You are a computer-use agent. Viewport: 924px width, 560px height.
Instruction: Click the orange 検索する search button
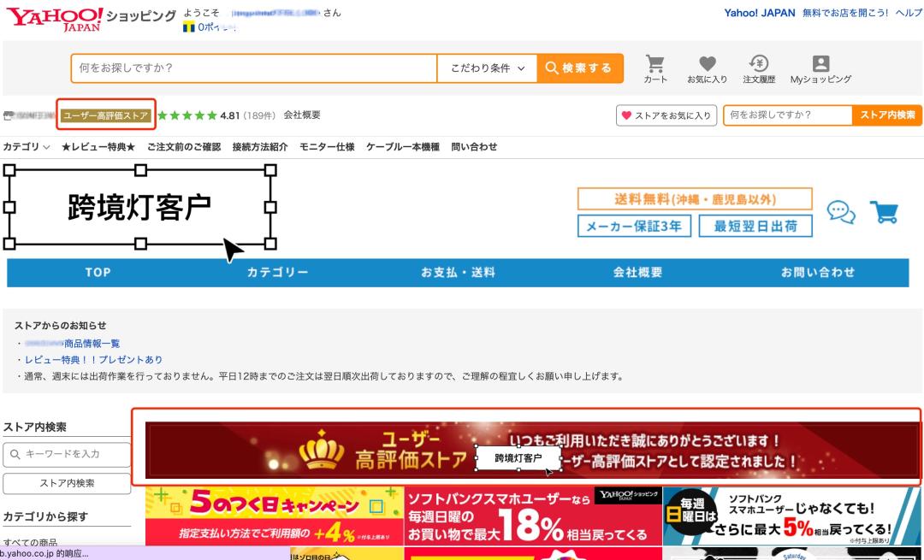tap(580, 68)
